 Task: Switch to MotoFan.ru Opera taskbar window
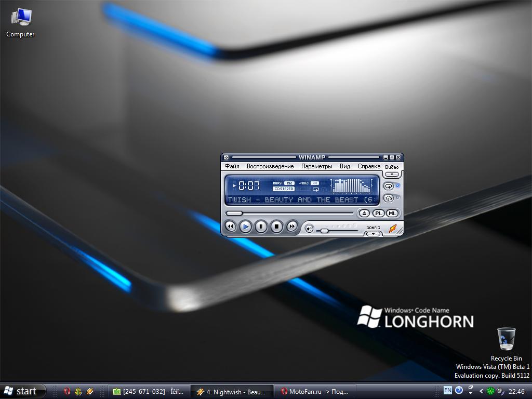(x=315, y=392)
